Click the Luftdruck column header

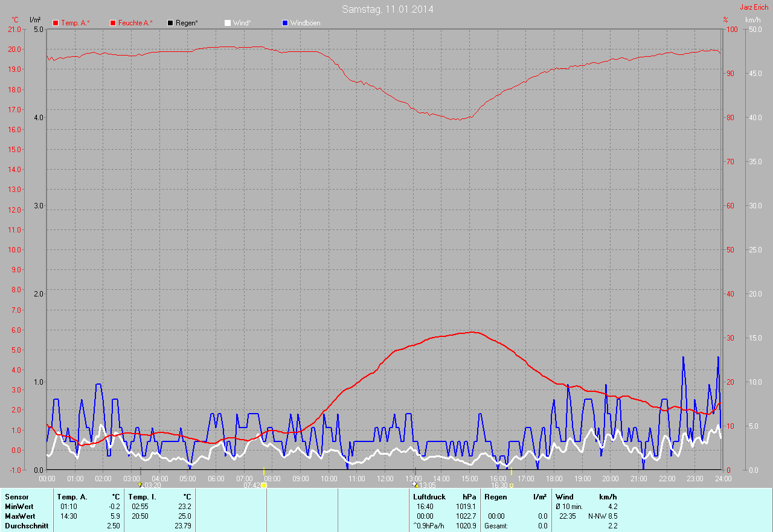(429, 497)
